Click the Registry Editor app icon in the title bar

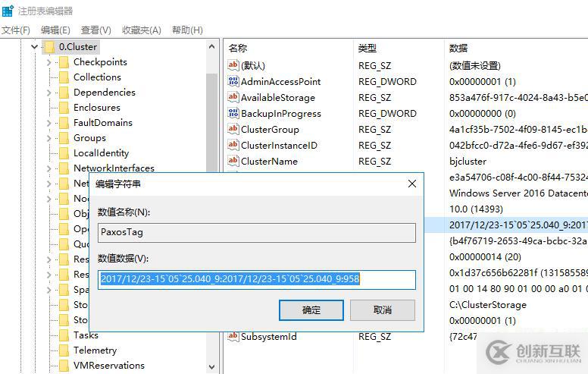pos(8,11)
